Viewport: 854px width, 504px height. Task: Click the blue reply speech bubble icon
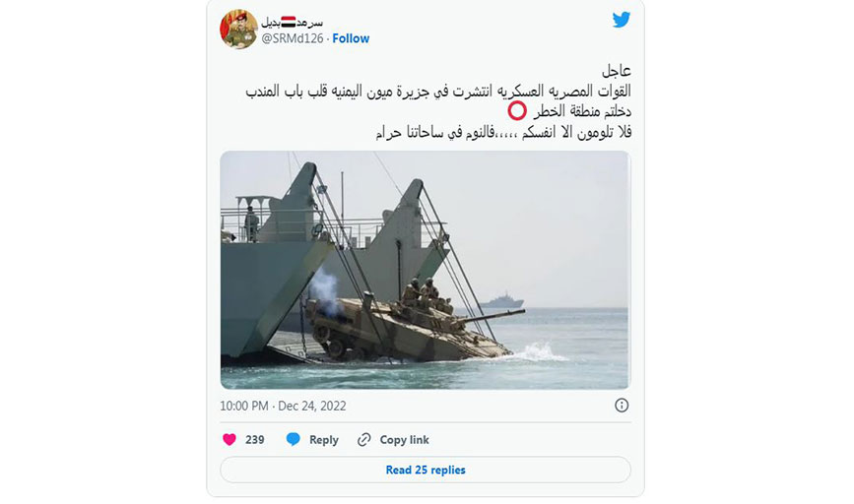(x=293, y=439)
